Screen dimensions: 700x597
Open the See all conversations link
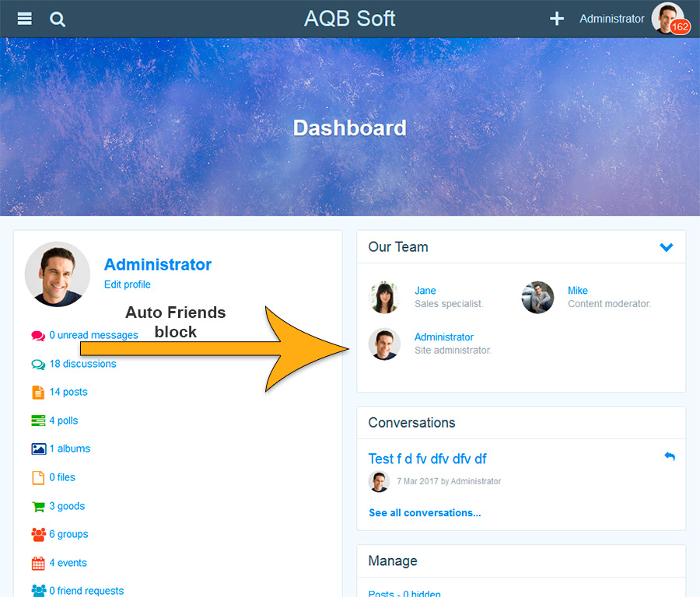(425, 513)
